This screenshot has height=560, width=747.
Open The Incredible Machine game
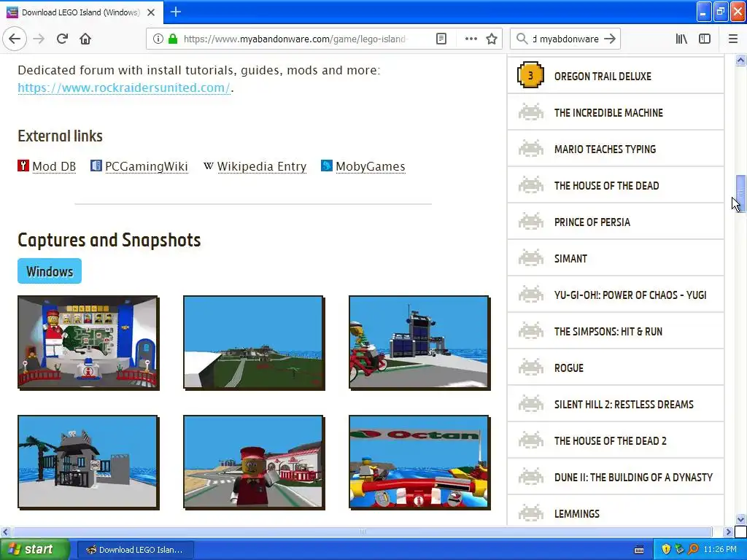pos(608,113)
